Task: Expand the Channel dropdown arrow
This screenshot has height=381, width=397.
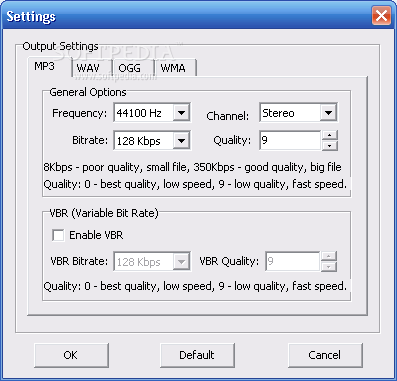Action: coord(328,113)
